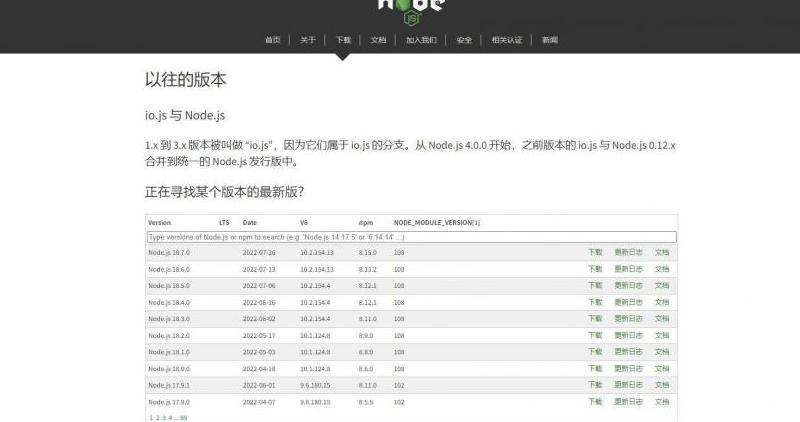
Task: Click npm value 8.15.0 cell
Action: coord(367,253)
